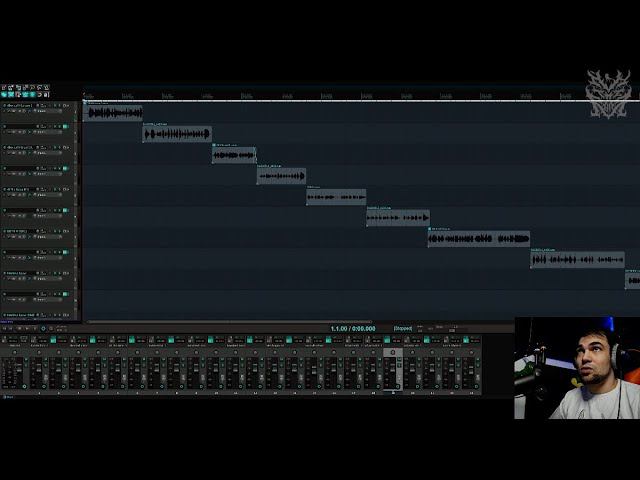The image size is (640, 480).
Task: Click the pan knob on mixer strip 1
Action: point(39,352)
